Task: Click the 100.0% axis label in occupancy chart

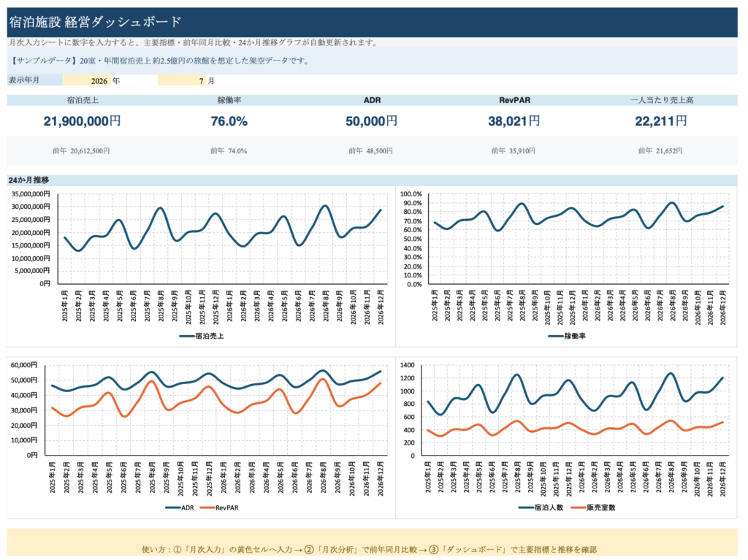Action: (411, 194)
